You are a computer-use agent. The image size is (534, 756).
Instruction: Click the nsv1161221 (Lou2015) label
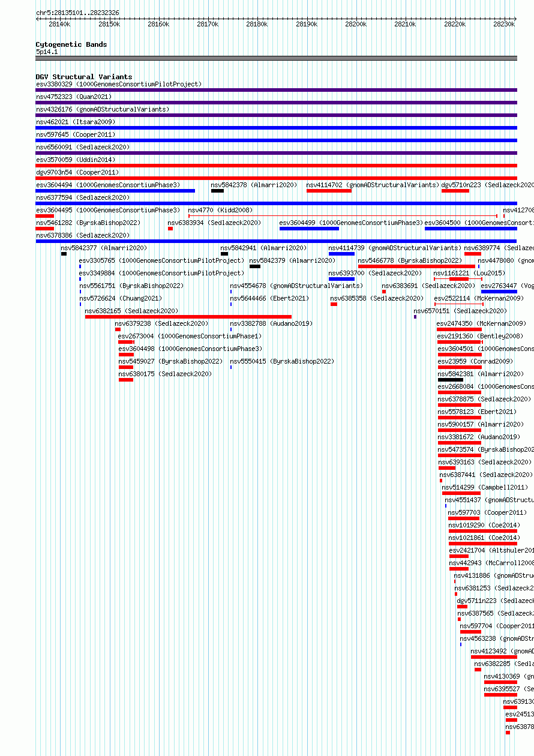click(x=470, y=273)
